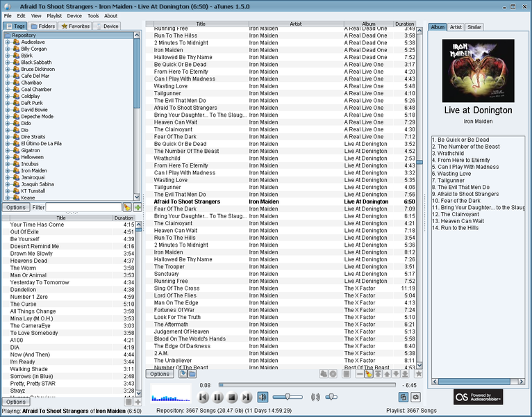Screen dimensions: 532x417
Task: Expand the Depeche Mode artist node
Action: [8, 117]
